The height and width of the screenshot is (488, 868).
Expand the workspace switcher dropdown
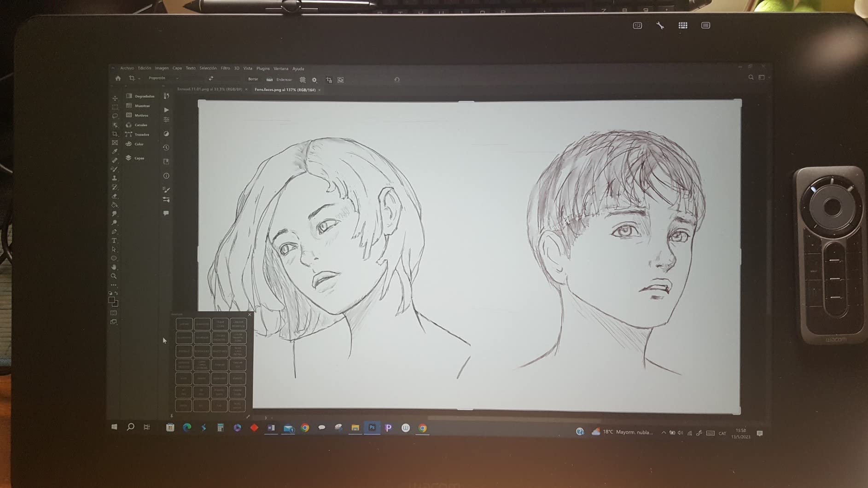click(763, 78)
